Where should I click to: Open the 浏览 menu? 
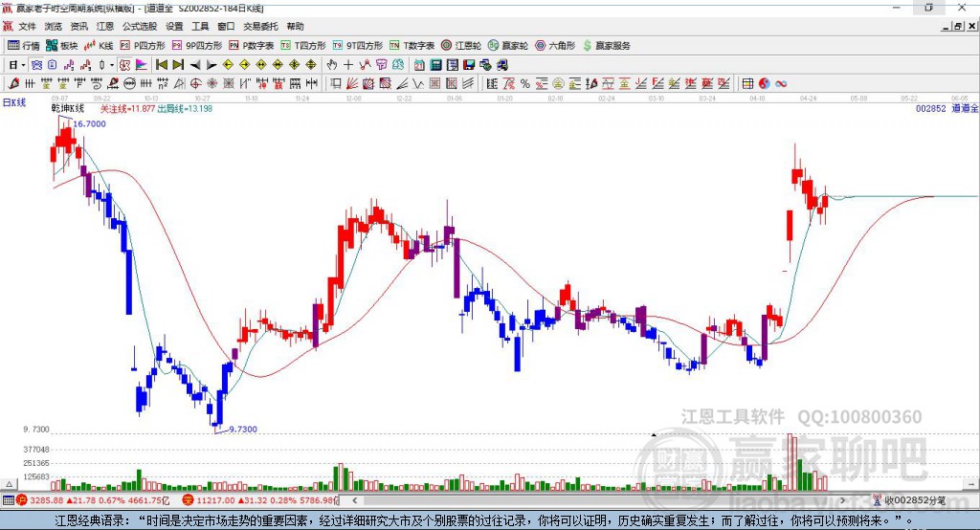point(54,26)
